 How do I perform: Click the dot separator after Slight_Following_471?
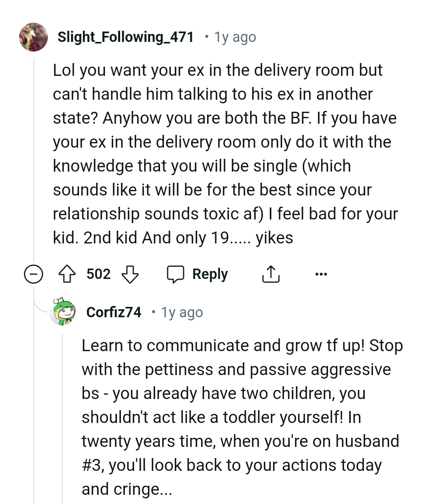(206, 36)
